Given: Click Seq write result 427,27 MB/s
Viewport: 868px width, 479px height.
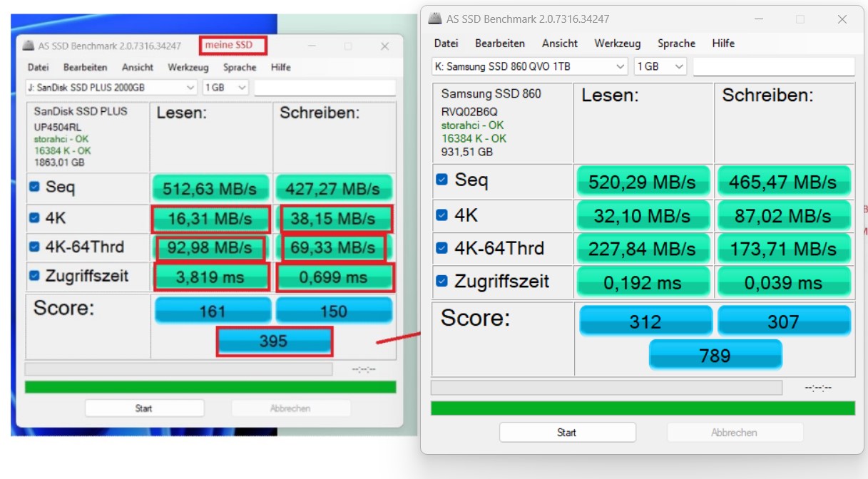Looking at the screenshot, I should pyautogui.click(x=333, y=189).
